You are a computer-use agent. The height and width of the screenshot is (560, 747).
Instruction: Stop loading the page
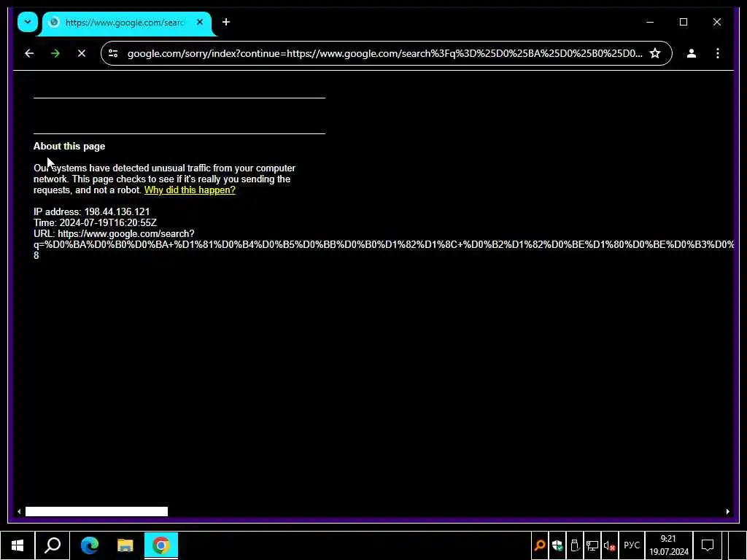(x=82, y=53)
